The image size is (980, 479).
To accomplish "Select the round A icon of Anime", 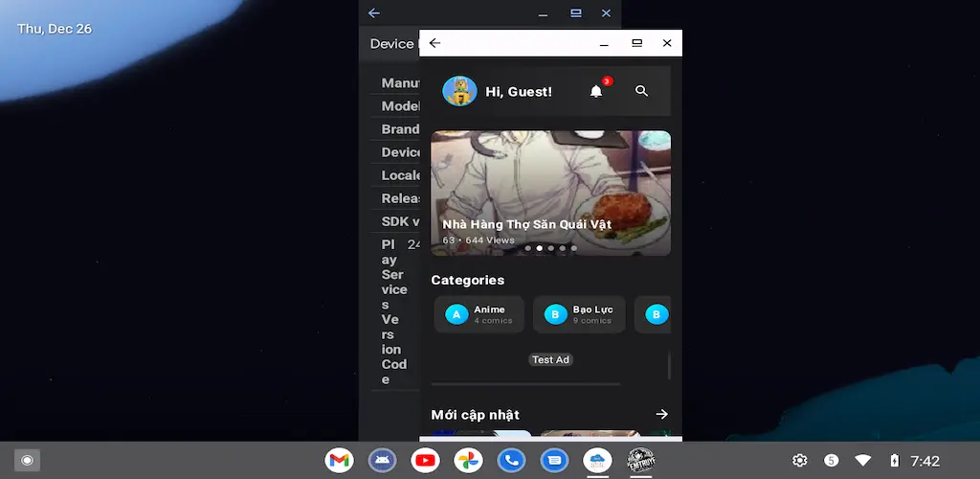I will coord(457,314).
